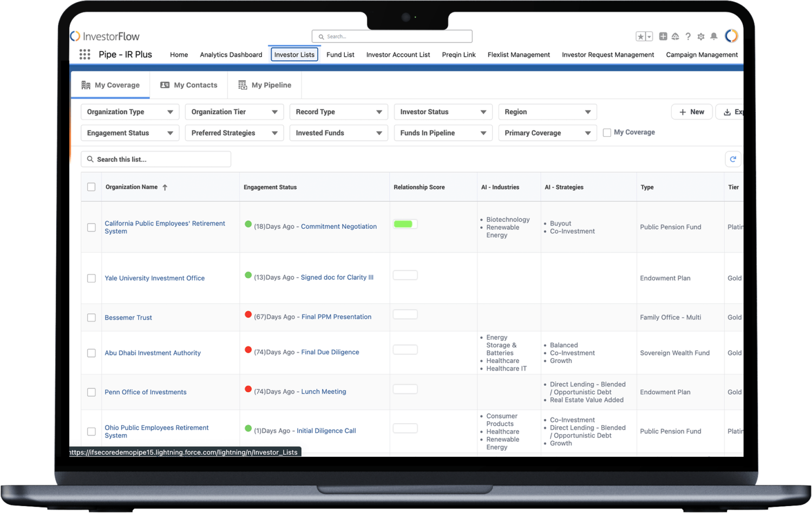This screenshot has height=513, width=812.
Task: Click the relationship score bar for Yale University
Action: coord(405,275)
